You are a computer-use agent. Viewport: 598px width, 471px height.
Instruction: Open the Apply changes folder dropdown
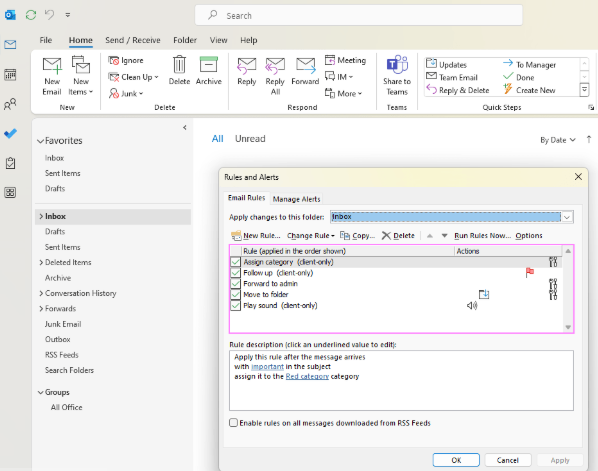coord(567,217)
